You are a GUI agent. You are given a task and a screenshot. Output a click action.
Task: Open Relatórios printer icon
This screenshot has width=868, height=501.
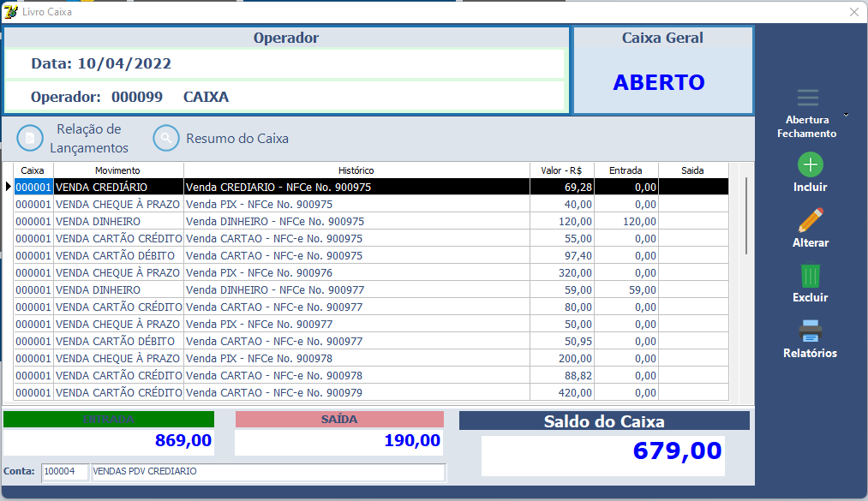pyautogui.click(x=810, y=331)
